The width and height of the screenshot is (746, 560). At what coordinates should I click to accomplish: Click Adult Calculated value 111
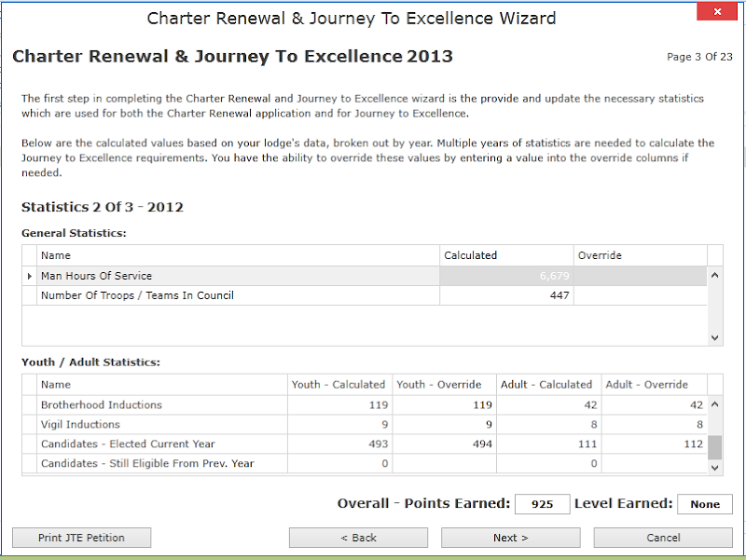pyautogui.click(x=549, y=444)
